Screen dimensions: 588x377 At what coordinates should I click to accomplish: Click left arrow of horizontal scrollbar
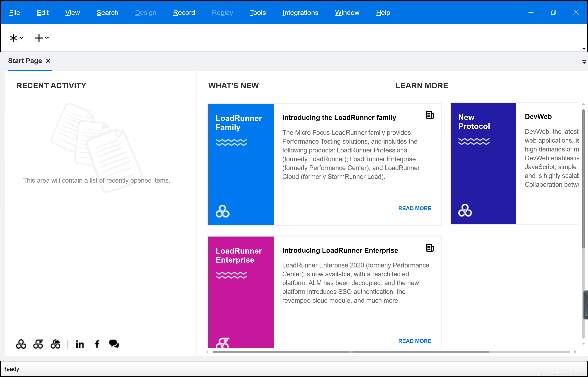tap(208, 352)
